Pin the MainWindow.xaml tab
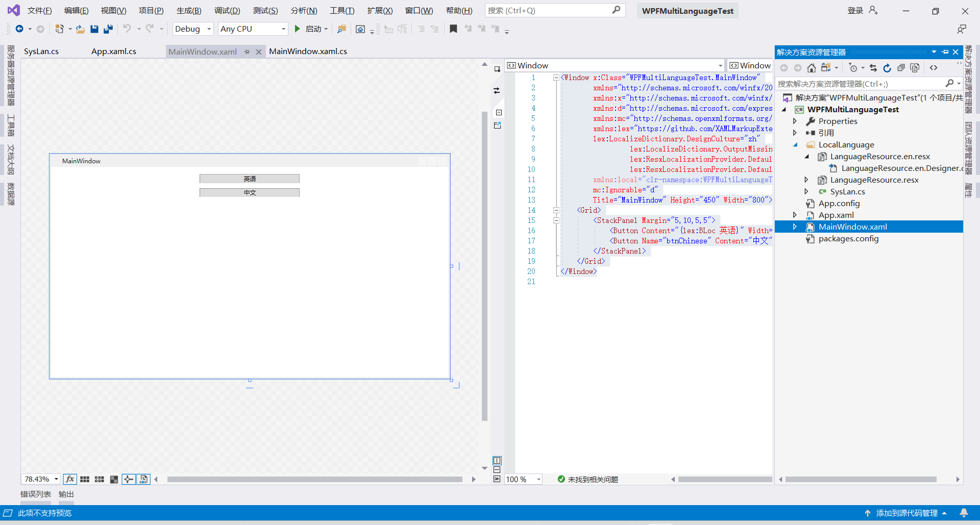The image size is (980, 525). point(247,52)
